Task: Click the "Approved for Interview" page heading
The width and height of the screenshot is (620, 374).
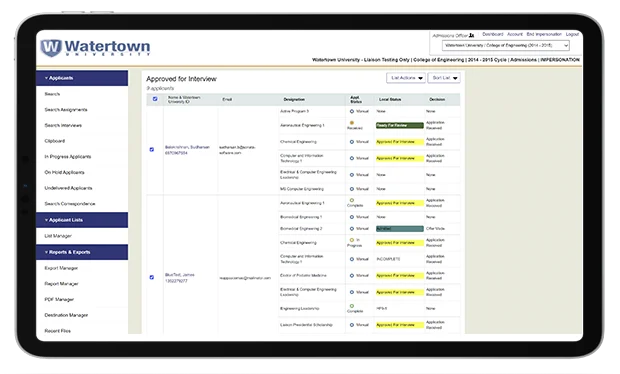Action: coord(181,79)
